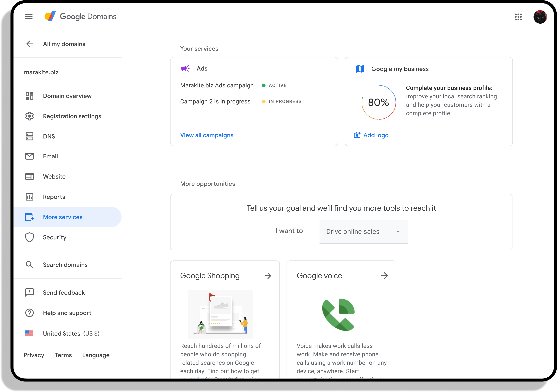Click the Security shield icon
Screen dimensions: 557x392
pyautogui.click(x=30, y=237)
